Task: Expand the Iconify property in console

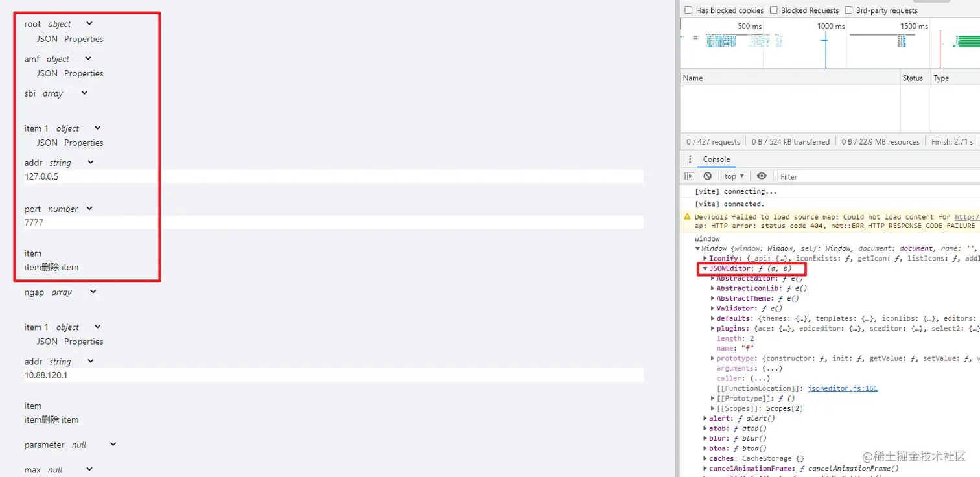Action: [x=706, y=258]
